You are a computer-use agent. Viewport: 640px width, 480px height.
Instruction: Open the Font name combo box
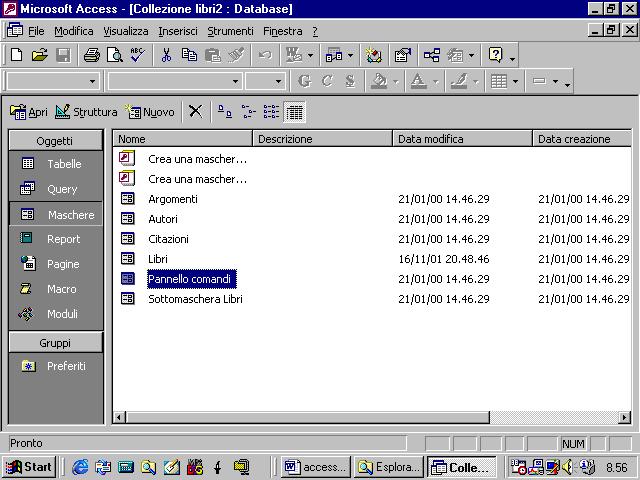tap(175, 81)
